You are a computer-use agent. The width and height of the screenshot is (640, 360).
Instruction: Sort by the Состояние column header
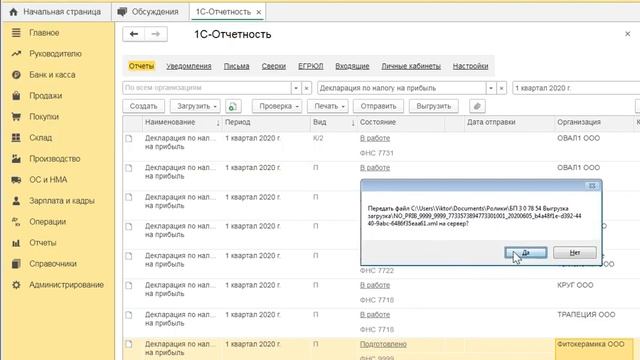tap(400, 122)
